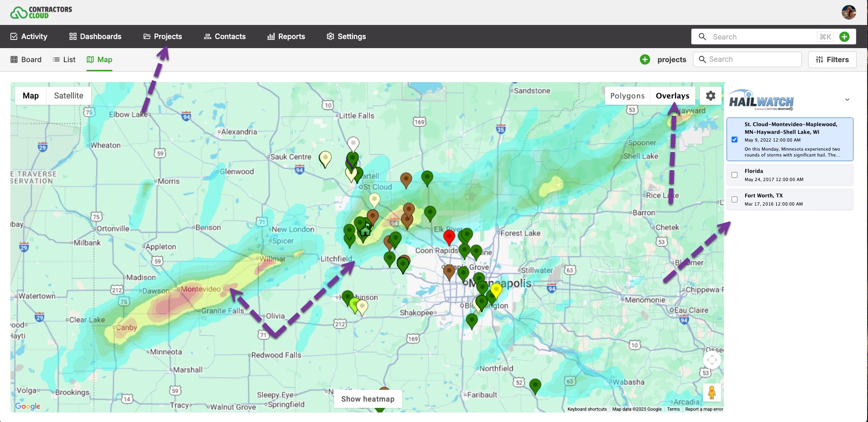The height and width of the screenshot is (422, 868).
Task: Open the user profile avatar menu
Action: tap(849, 12)
